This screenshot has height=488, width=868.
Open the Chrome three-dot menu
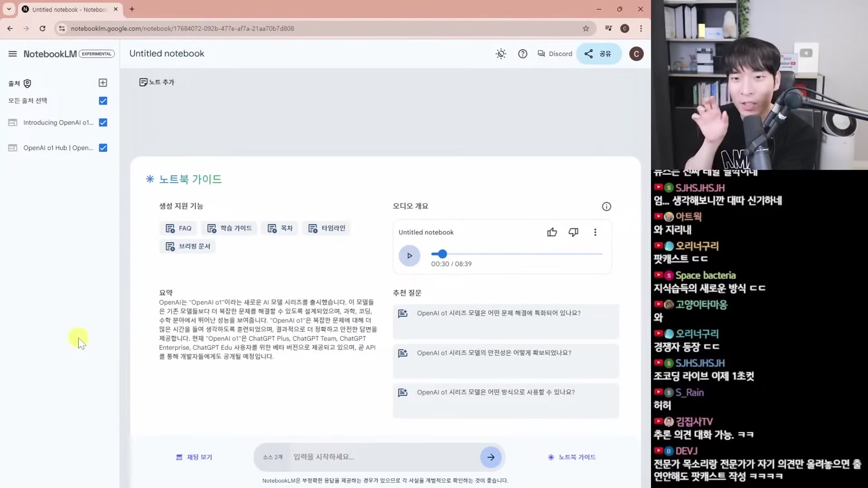point(641,28)
